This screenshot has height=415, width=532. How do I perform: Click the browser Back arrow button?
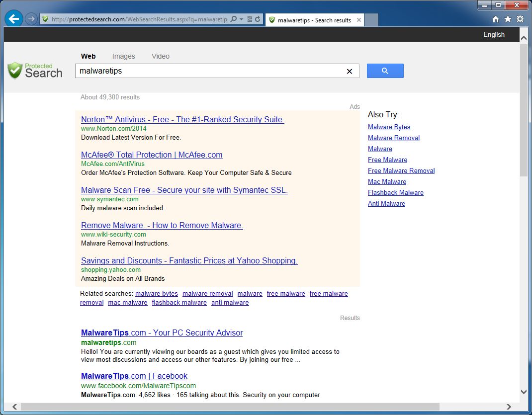pos(14,19)
